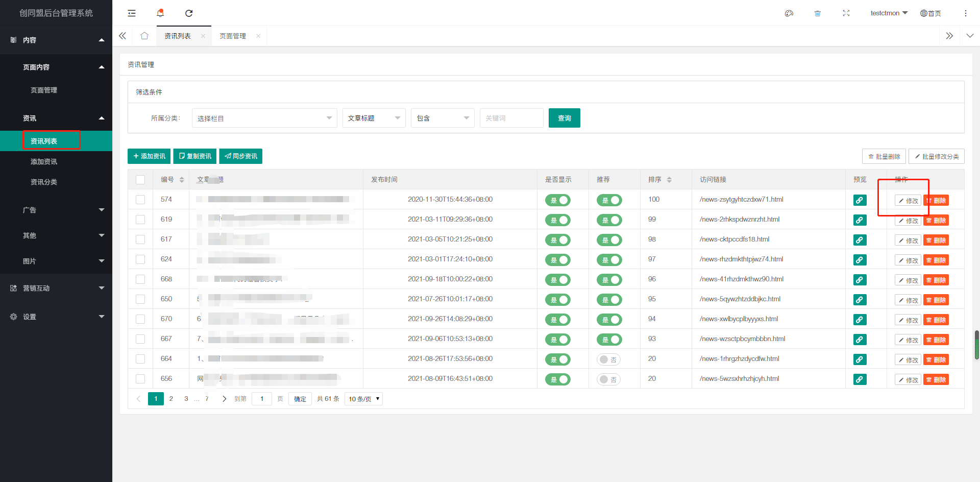Switch to the 页面管理 tab

[233, 36]
